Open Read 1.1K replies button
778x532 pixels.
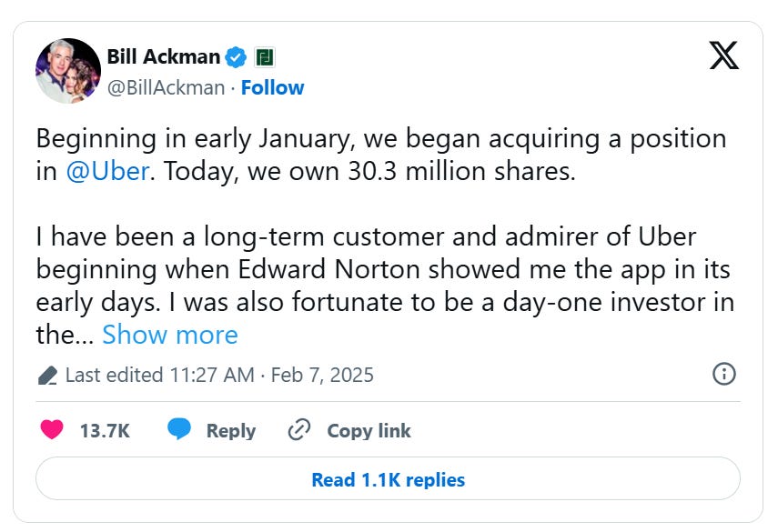tap(388, 479)
